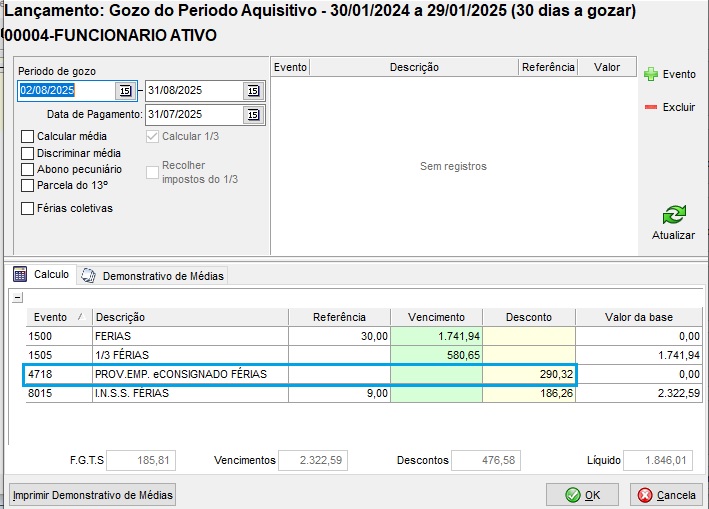Click Imprimir Demonstrativo de Médias button
The height and width of the screenshot is (509, 709).
[93, 495]
